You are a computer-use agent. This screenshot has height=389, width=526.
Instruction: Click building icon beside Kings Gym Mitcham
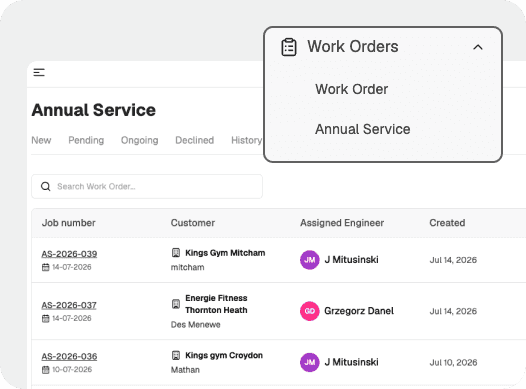[x=176, y=253]
